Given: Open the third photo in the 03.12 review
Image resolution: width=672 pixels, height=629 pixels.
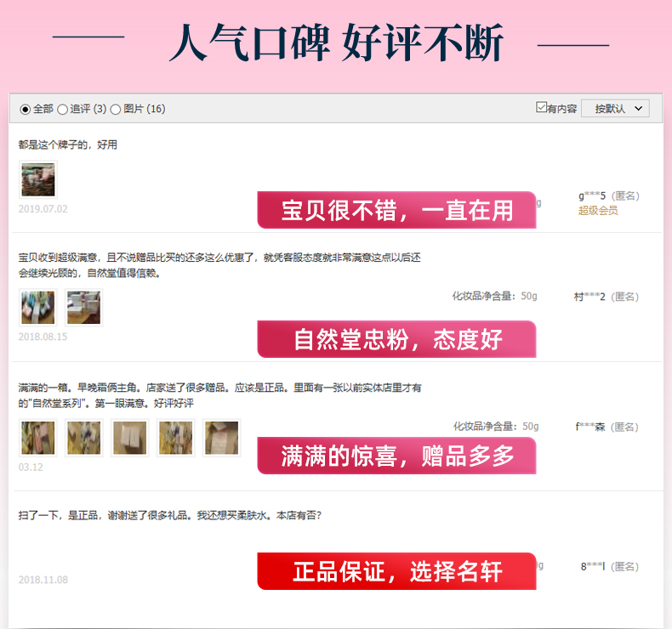Looking at the screenshot, I should pos(130,438).
